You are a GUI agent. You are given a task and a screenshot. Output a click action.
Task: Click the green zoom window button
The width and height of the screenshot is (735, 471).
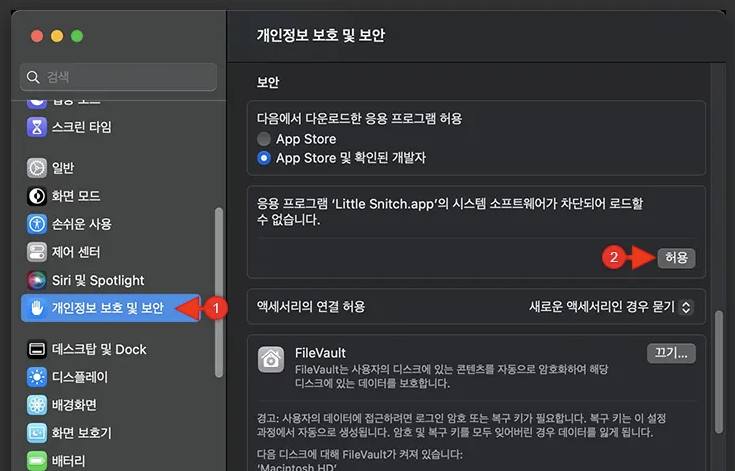click(x=77, y=36)
